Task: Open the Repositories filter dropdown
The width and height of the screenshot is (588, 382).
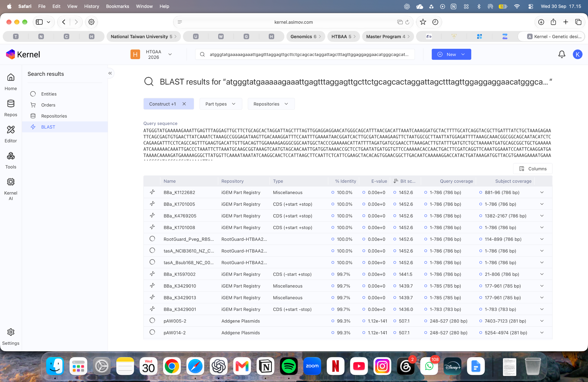Action: (x=271, y=104)
